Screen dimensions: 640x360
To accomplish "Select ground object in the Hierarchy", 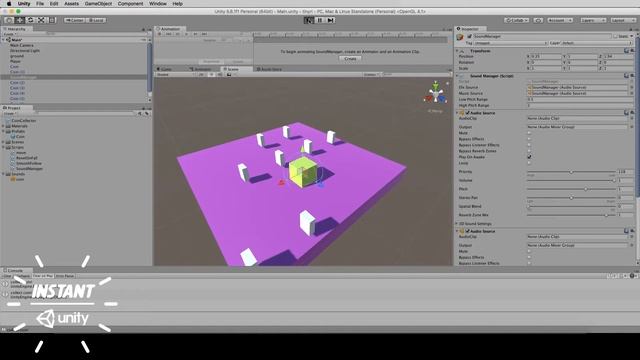I will [x=17, y=56].
